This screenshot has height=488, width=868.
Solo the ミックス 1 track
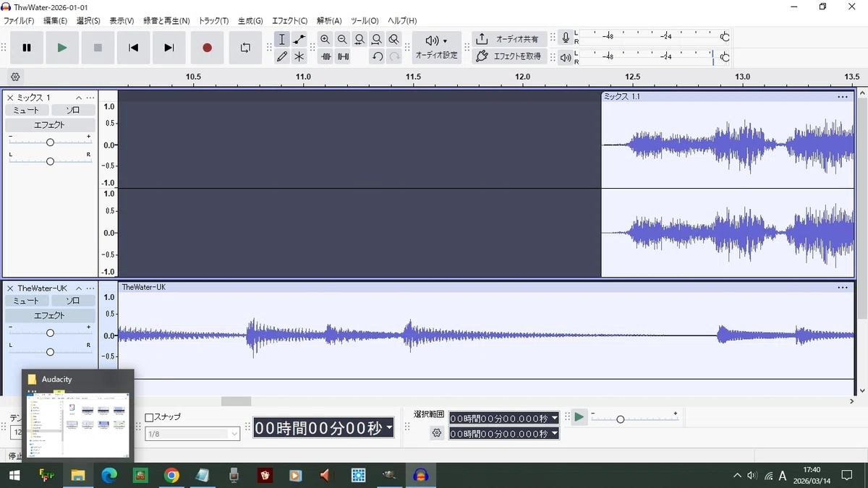coord(73,110)
